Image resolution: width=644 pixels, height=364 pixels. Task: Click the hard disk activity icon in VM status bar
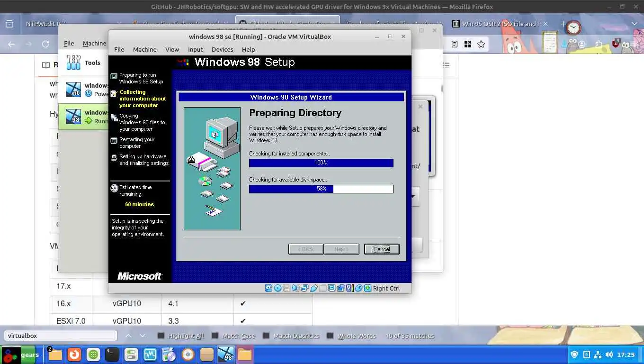tap(268, 288)
